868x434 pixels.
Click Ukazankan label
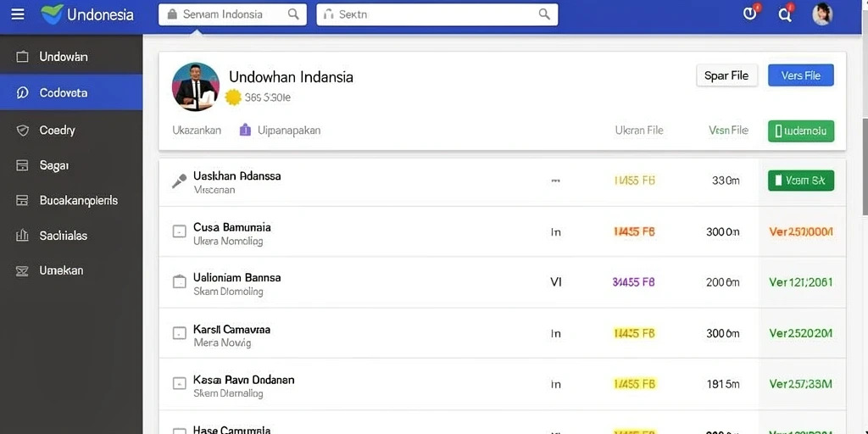click(x=197, y=130)
